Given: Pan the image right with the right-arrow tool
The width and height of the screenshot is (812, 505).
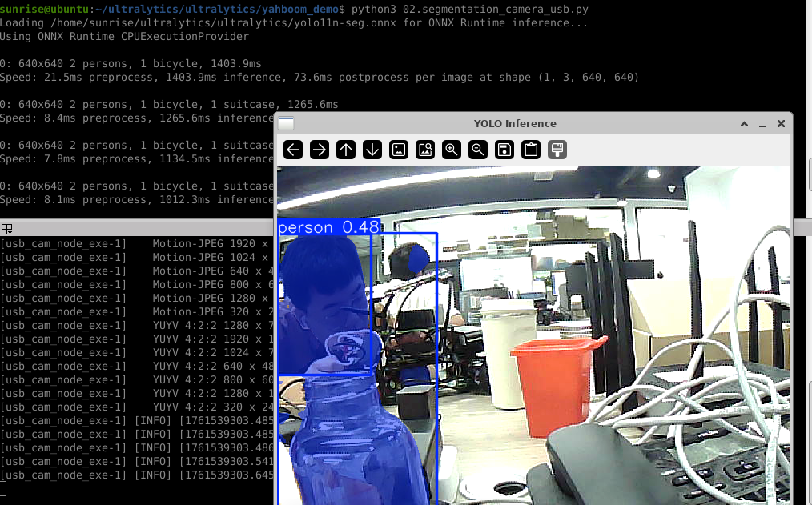Looking at the screenshot, I should pos(320,150).
